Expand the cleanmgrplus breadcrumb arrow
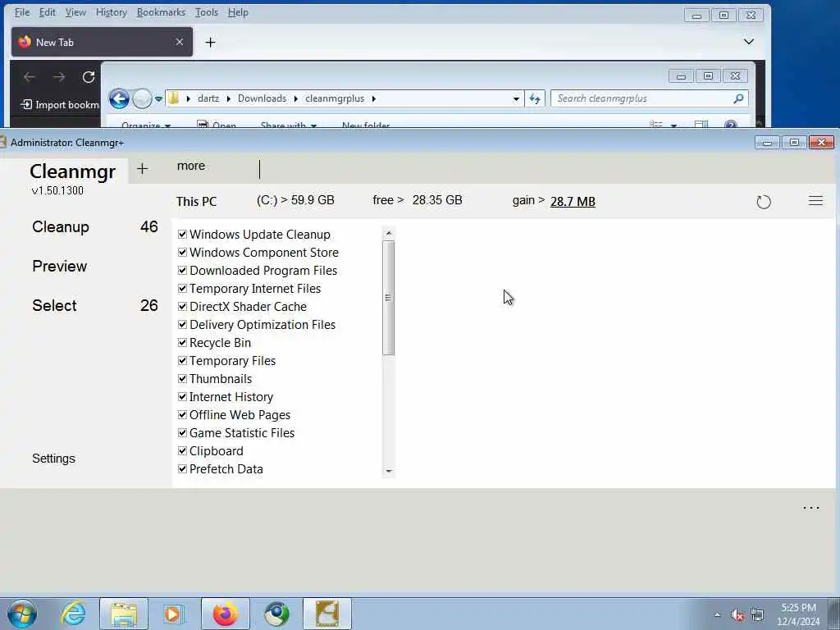Screen dimensions: 840x630 coord(373,98)
